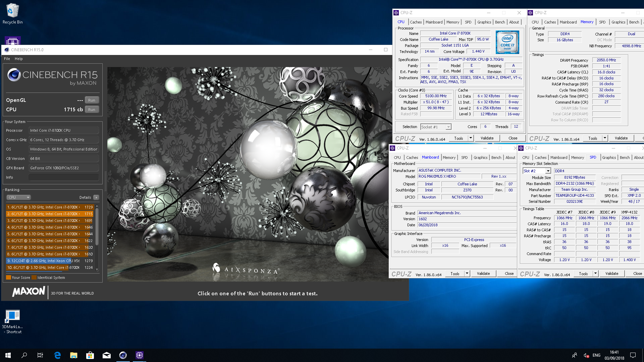Expand Tools dropdown arrow in CPU-Z CPU window
644x362 pixels.
pyautogui.click(x=471, y=138)
